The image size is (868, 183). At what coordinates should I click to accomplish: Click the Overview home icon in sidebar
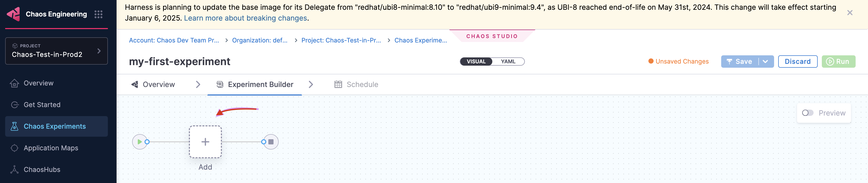pos(14,83)
